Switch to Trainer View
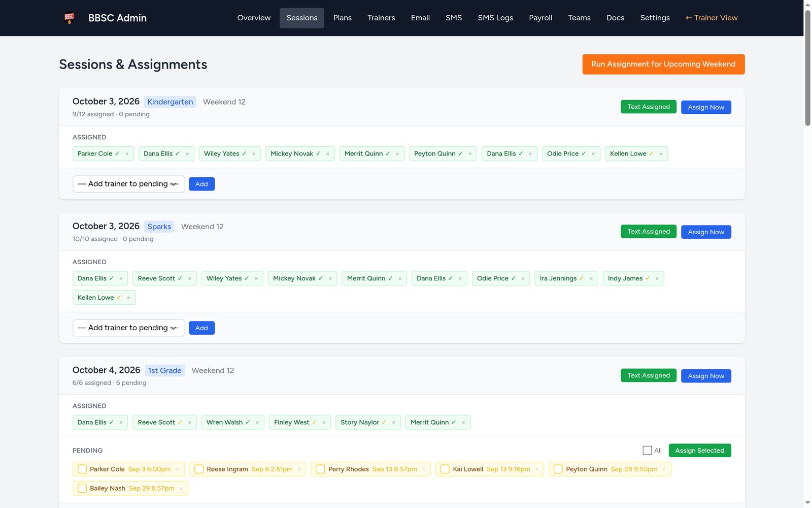The width and height of the screenshot is (812, 508). pos(712,18)
